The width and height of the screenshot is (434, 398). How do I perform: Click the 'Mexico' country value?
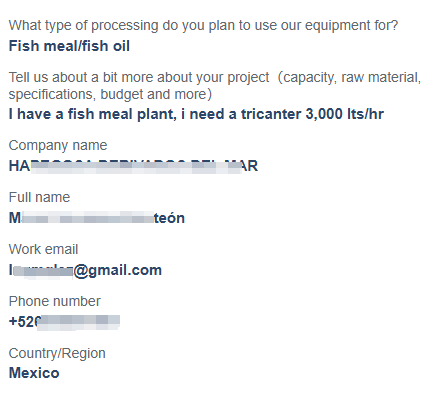(x=34, y=373)
